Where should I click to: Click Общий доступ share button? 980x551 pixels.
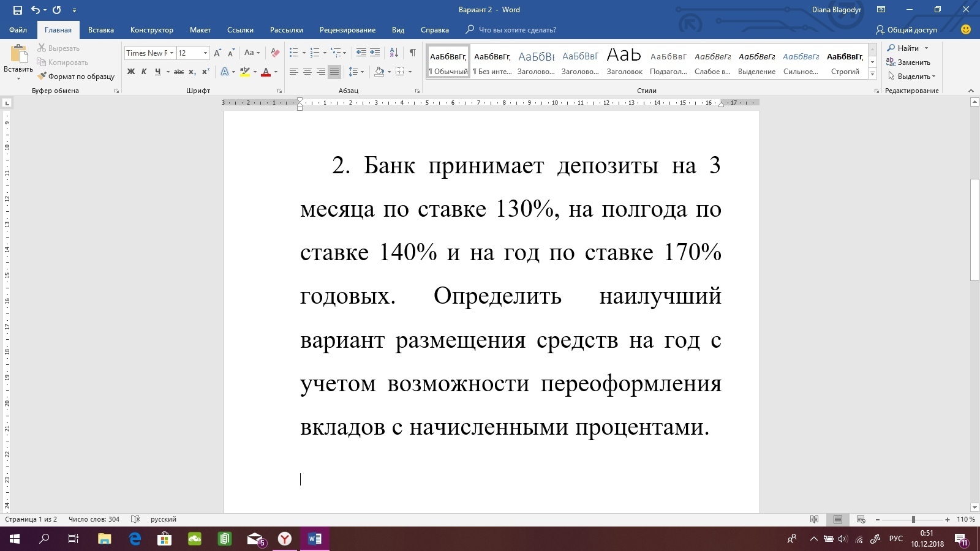907,30
